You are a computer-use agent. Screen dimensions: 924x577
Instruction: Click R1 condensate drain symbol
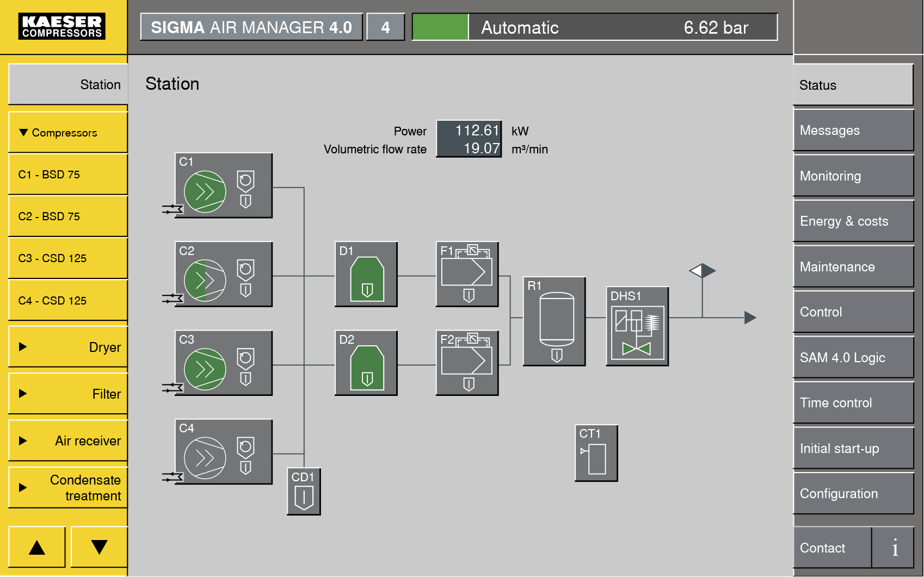tap(557, 356)
